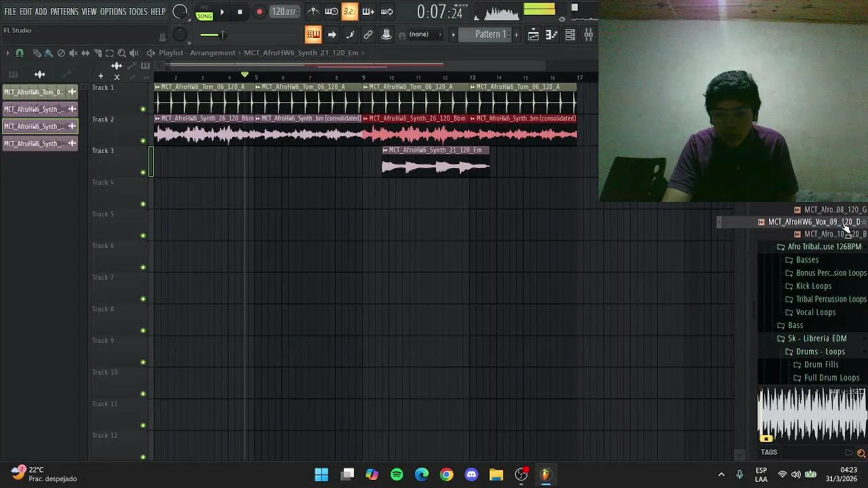The width and height of the screenshot is (868, 488).
Task: Click the green playhead marker on timeline
Action: click(245, 75)
